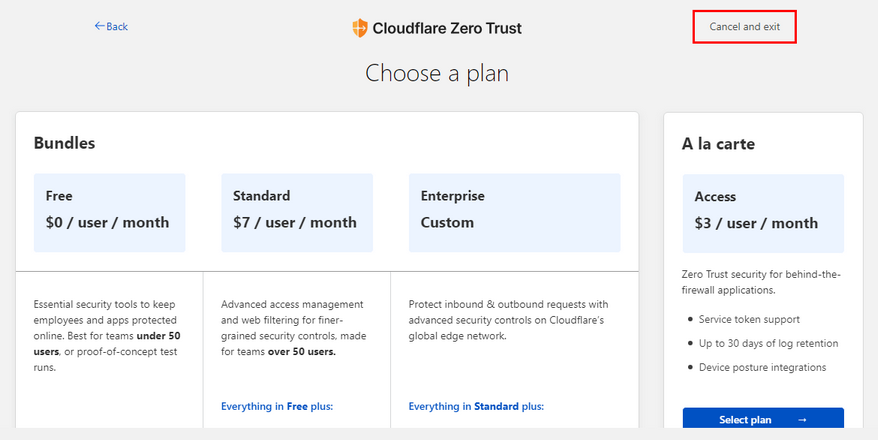Screen dimensions: 878x440
Task: Click the Cloudflare shield logo icon
Action: [360, 28]
